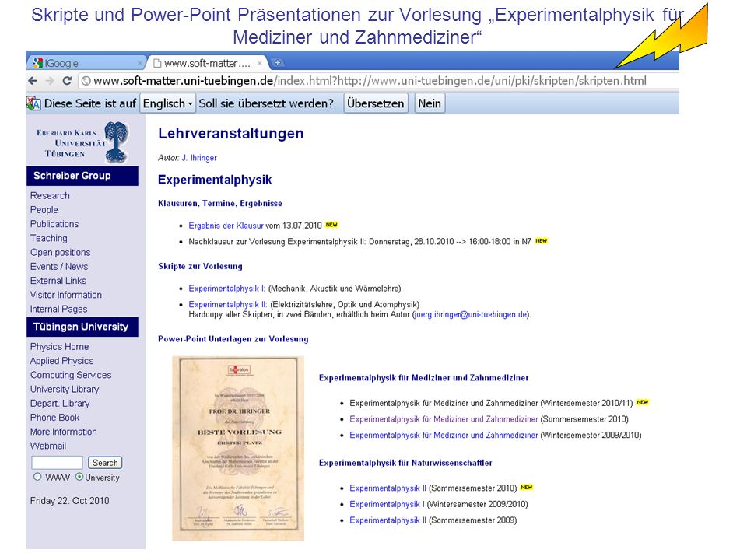Click the NEW badge beside the Nachklausur entry
Image resolution: width=747 pixels, height=560 pixels.
[542, 241]
